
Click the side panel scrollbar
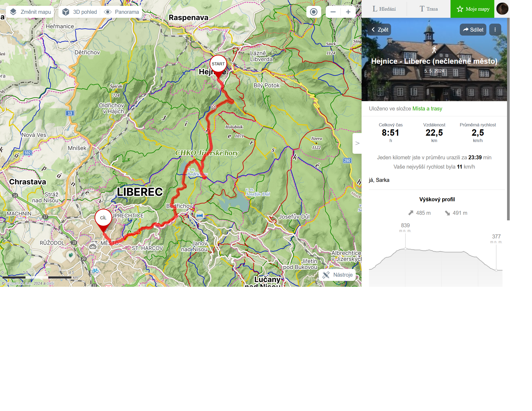[508, 119]
